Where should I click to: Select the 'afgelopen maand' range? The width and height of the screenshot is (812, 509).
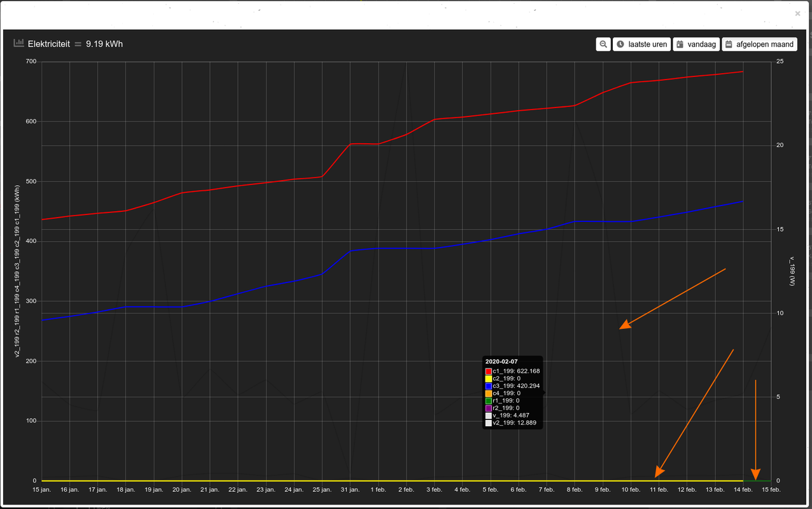pos(759,45)
